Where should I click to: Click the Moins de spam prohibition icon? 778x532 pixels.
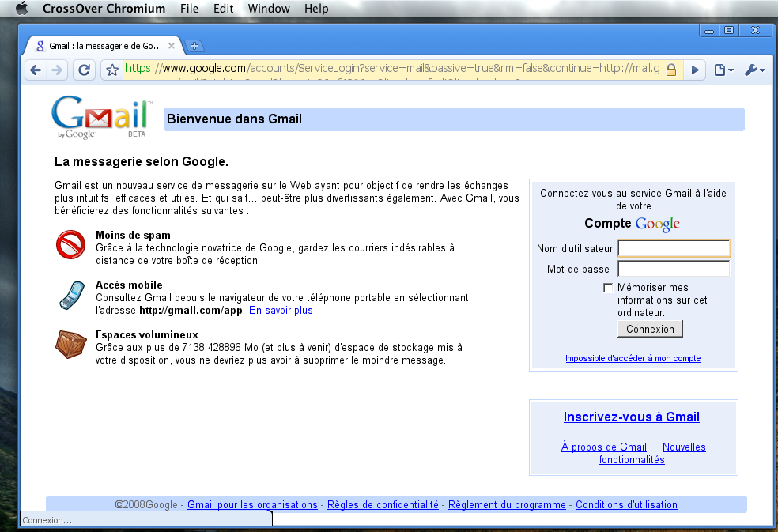tap(70, 244)
